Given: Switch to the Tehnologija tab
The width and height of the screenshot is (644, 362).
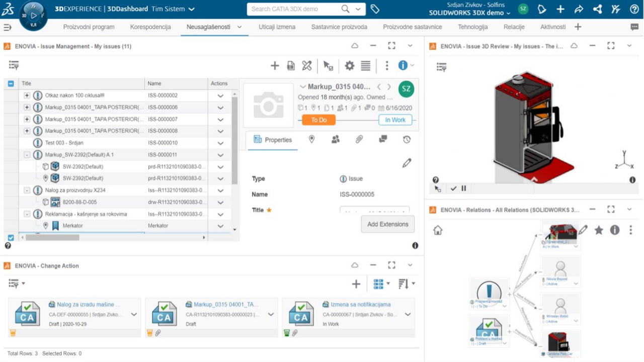Looking at the screenshot, I should 472,28.
